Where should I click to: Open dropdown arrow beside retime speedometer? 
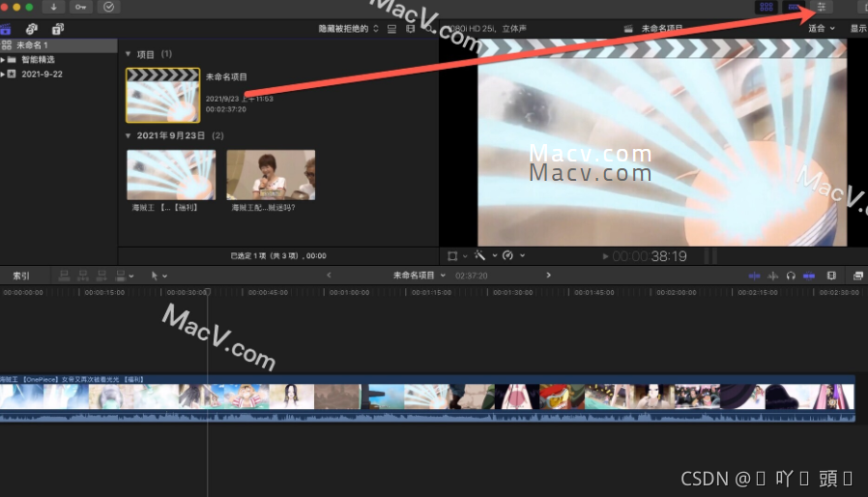[522, 256]
